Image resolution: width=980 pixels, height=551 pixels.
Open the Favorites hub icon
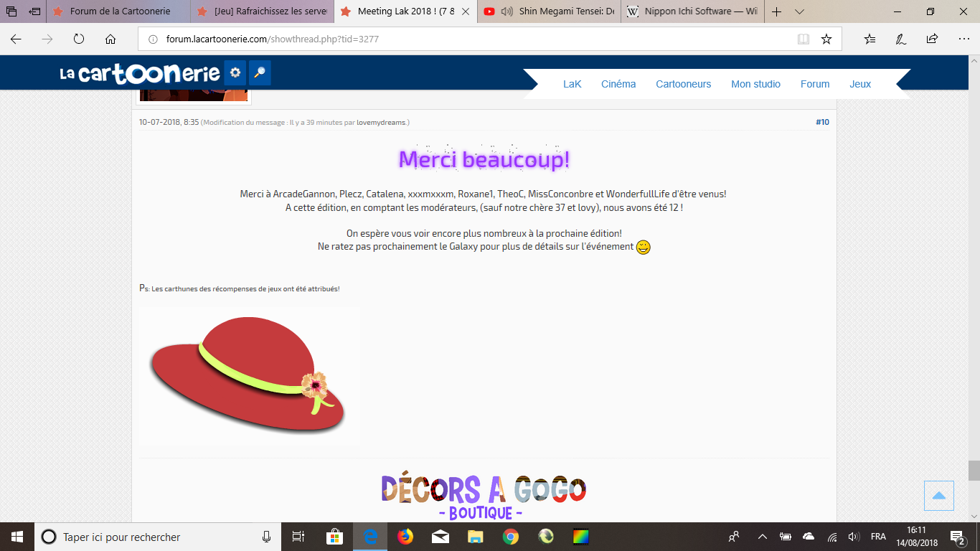click(x=870, y=39)
